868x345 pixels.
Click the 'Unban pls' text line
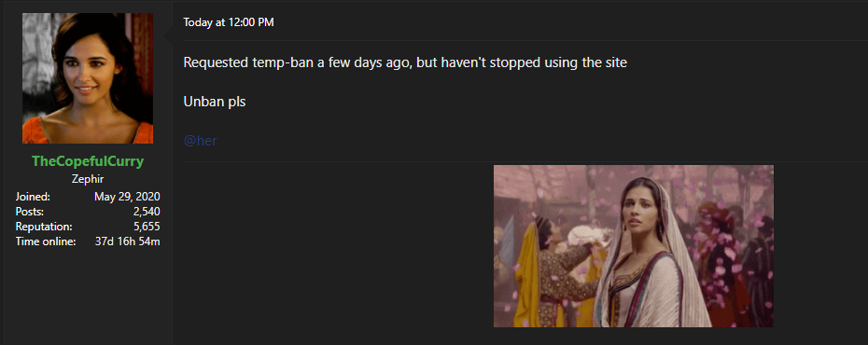tap(215, 103)
